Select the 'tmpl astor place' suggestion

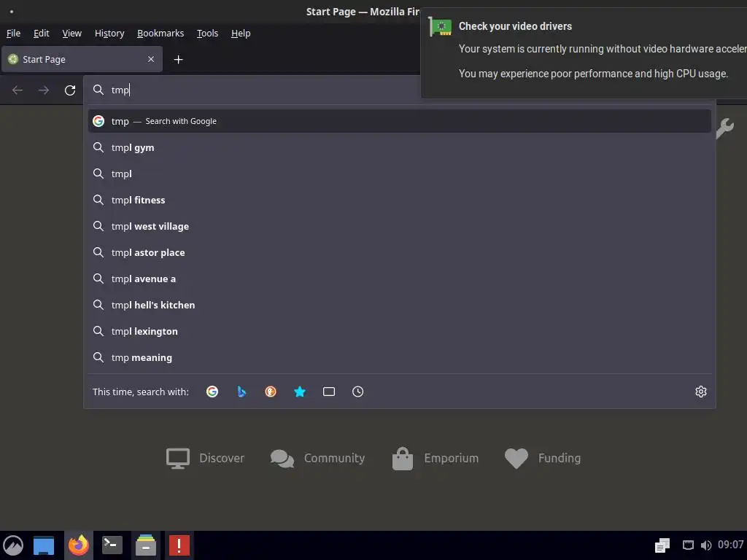coord(400,252)
